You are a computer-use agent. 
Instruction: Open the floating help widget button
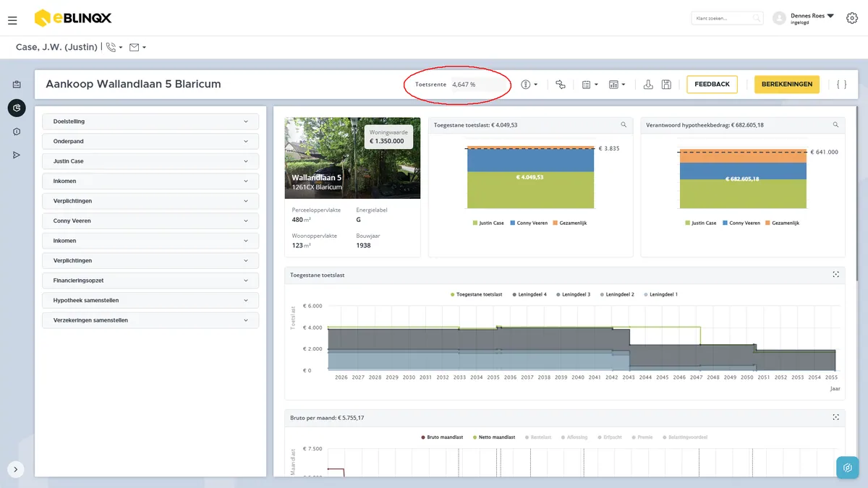click(x=847, y=467)
